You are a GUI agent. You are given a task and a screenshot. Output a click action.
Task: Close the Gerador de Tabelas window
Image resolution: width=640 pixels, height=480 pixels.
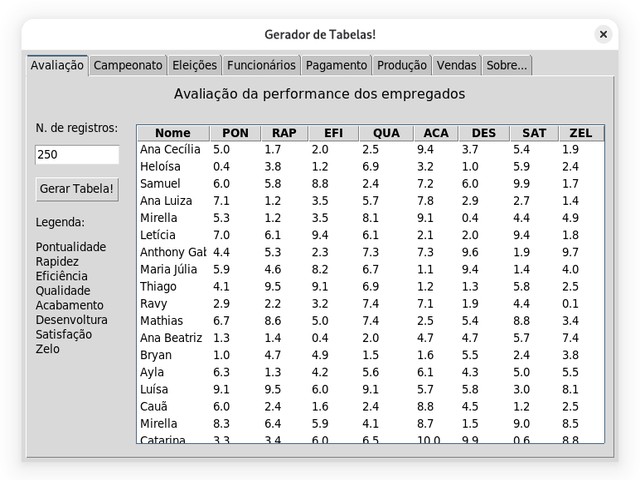(603, 34)
